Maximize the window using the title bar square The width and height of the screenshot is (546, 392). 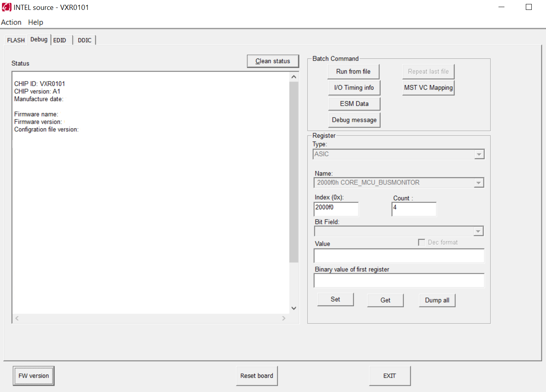(x=529, y=7)
